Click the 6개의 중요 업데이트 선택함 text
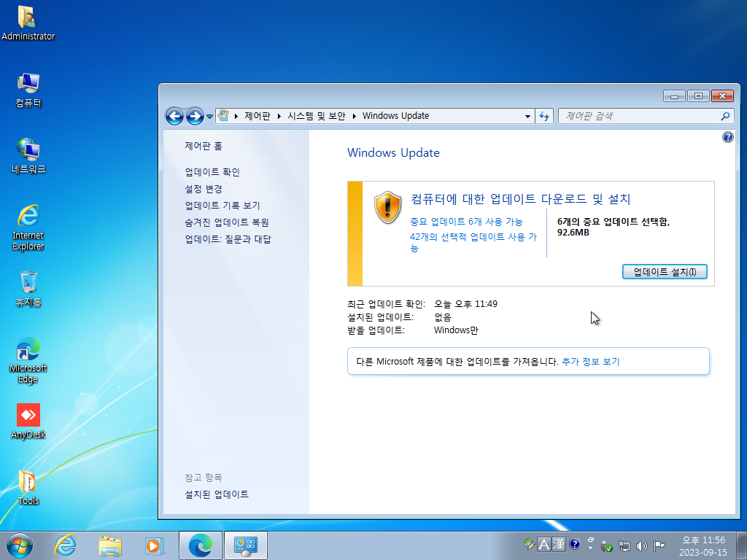 (613, 222)
